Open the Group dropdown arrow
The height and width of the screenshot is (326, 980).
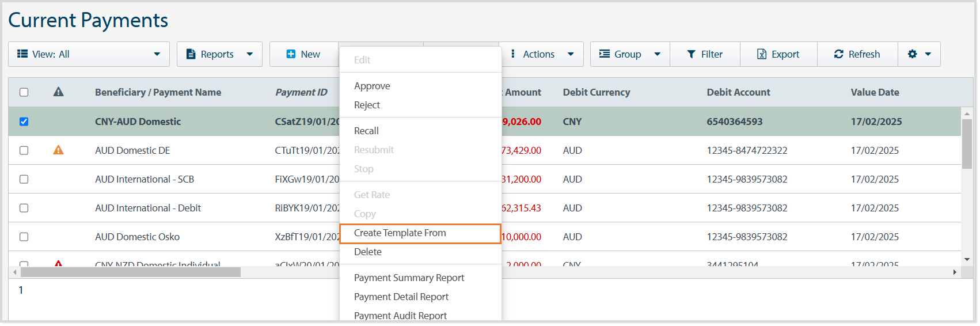(x=657, y=54)
